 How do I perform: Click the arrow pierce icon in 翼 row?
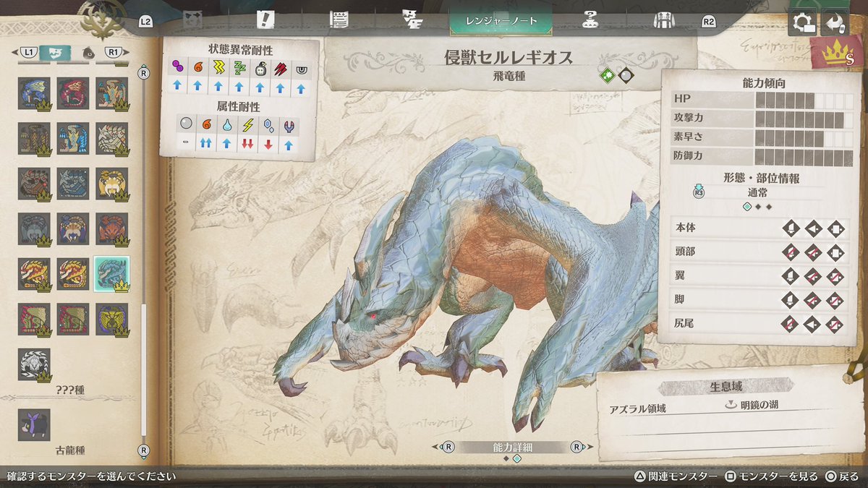(x=813, y=276)
